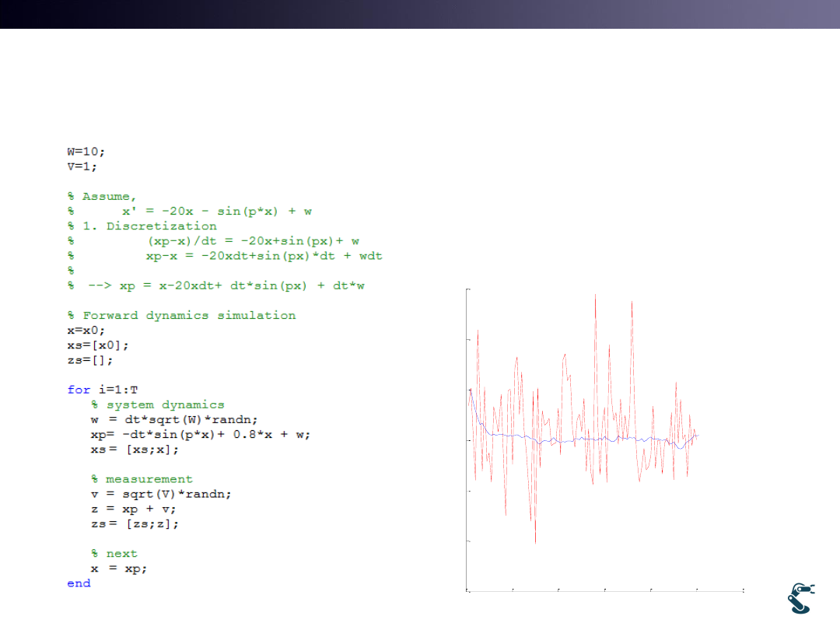This screenshot has width=840, height=630.
Task: Click the '% measurement' comment
Action: pyautogui.click(x=141, y=479)
